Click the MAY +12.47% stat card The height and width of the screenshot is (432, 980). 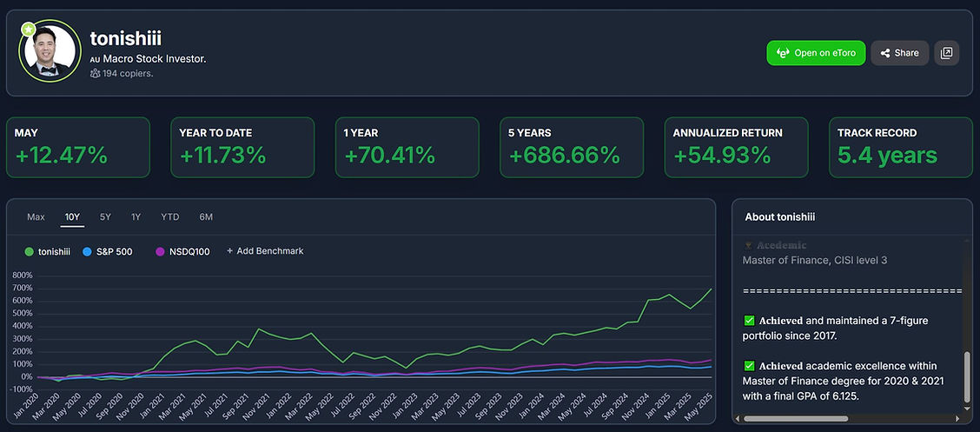[x=78, y=148]
